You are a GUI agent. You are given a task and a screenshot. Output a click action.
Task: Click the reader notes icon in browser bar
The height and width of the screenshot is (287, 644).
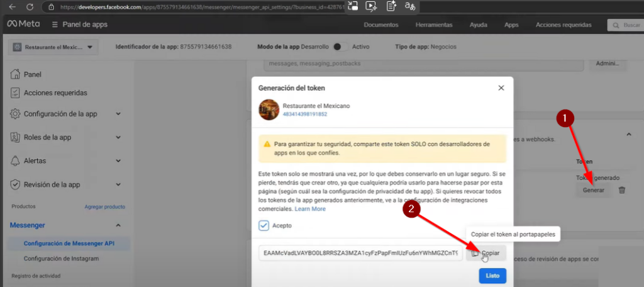point(391,6)
